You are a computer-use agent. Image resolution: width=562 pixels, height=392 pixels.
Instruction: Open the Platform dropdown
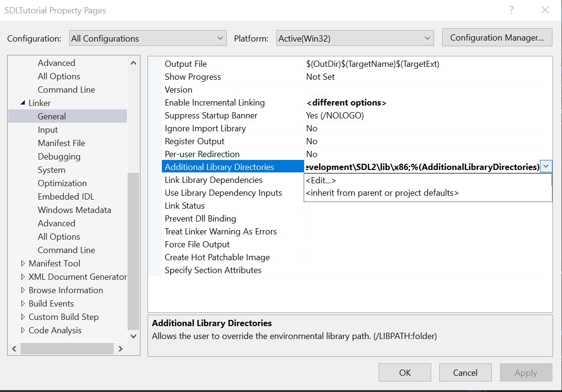tap(355, 38)
